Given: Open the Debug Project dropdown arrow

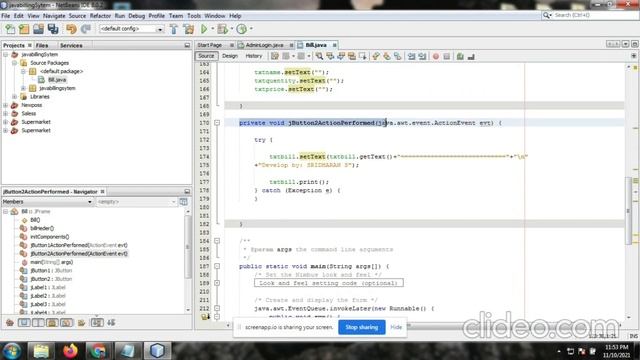Looking at the screenshot, I should tap(231, 29).
